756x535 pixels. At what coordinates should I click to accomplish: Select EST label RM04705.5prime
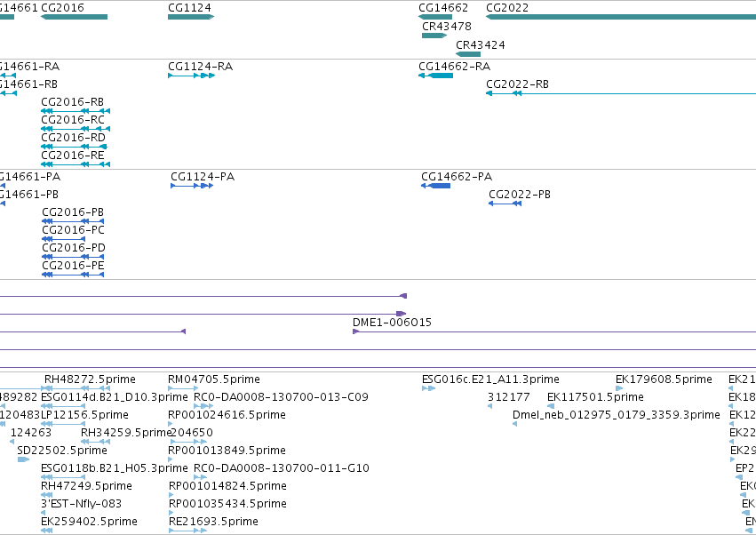pyautogui.click(x=214, y=379)
